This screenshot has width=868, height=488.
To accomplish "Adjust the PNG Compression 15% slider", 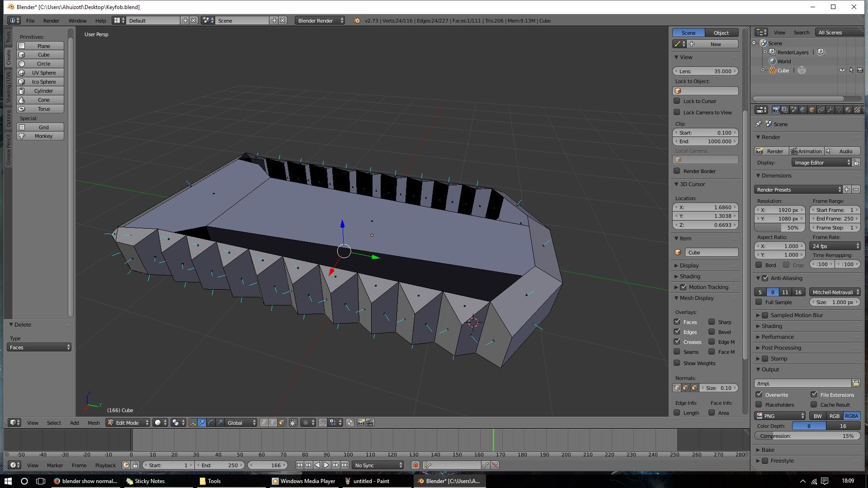I will (x=807, y=436).
